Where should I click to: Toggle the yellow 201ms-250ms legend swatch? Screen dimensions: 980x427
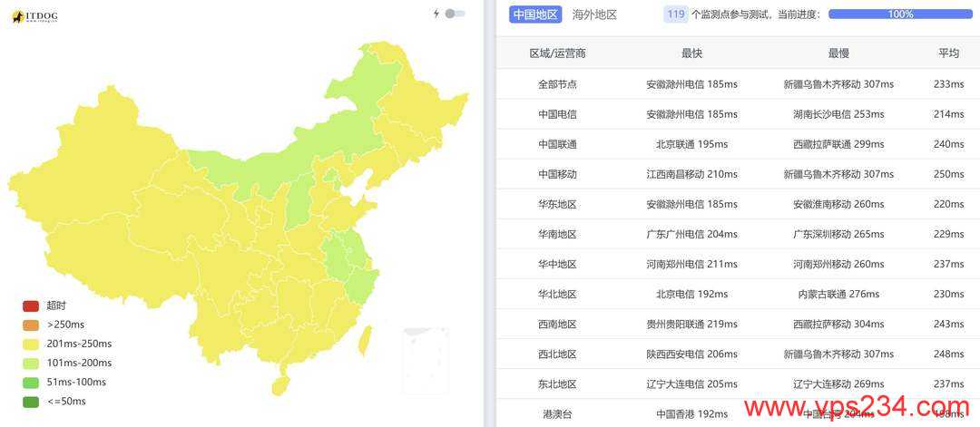click(x=31, y=344)
